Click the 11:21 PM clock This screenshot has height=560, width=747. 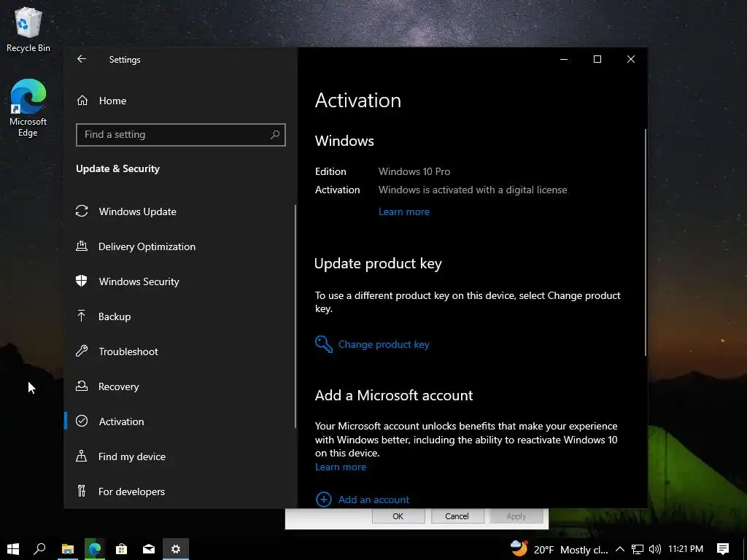point(686,549)
